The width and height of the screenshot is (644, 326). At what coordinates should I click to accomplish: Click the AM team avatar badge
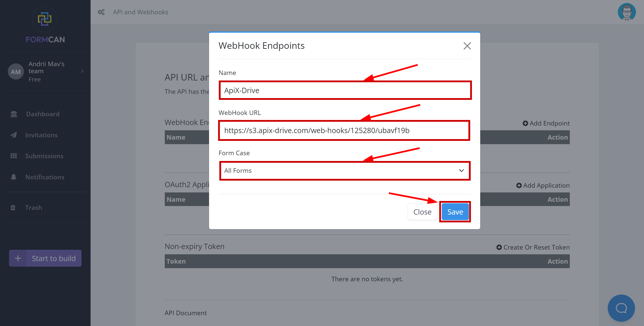16,71
